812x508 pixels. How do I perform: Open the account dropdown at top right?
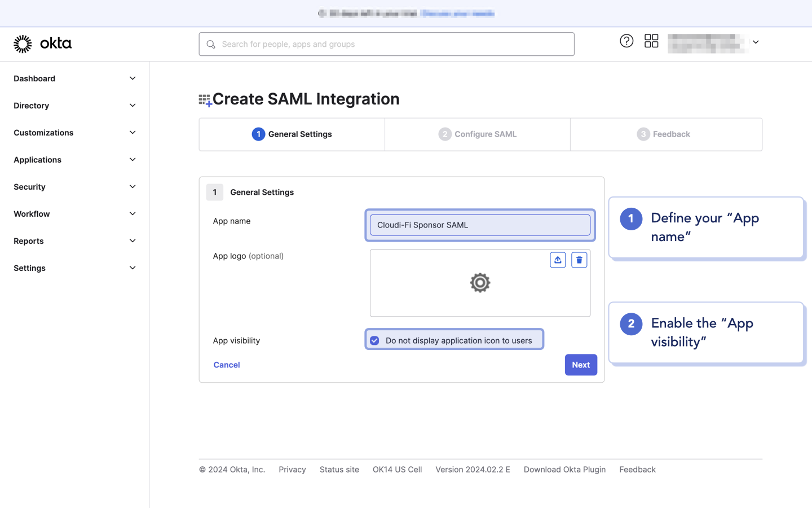(756, 42)
